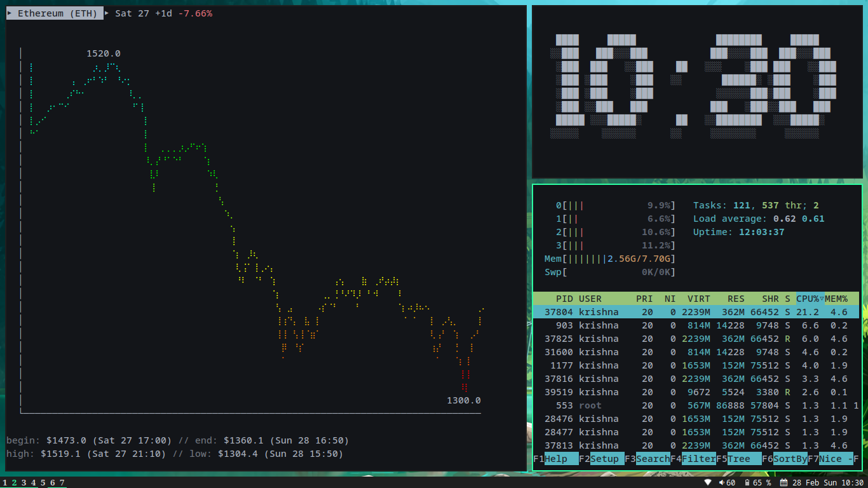Toggle Tree view using the F5 button
Viewport: 868px width, 488px height.
738,459
